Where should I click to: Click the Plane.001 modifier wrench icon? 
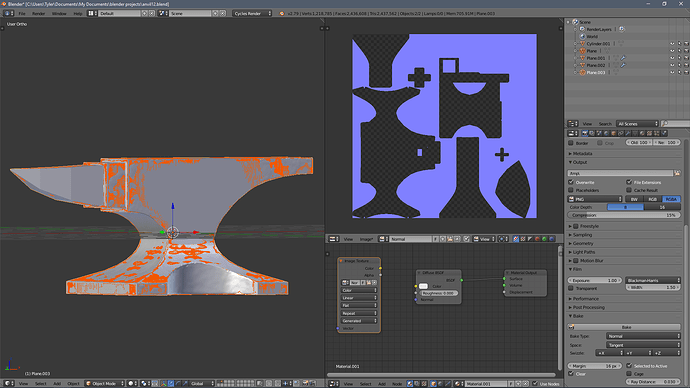point(623,58)
